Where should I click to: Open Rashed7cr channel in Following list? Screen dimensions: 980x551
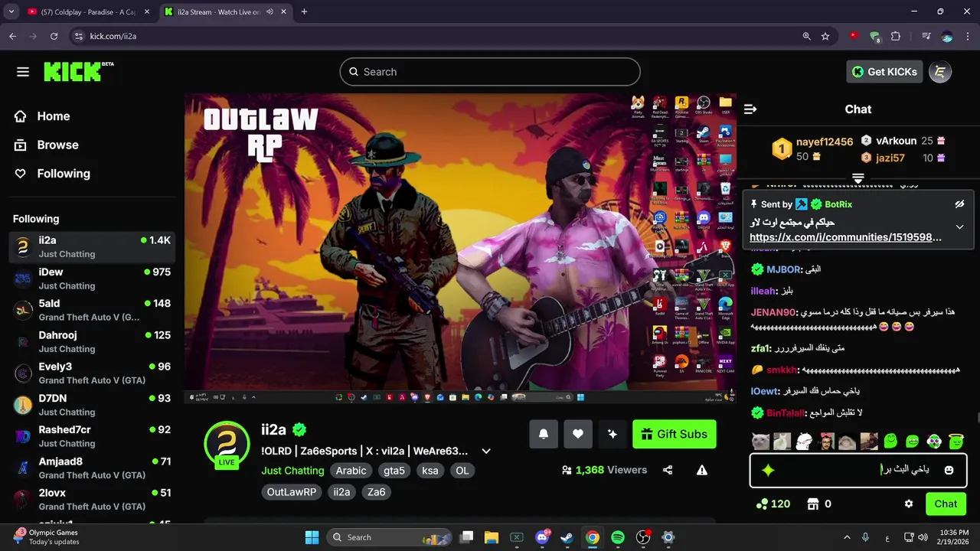[x=92, y=436]
